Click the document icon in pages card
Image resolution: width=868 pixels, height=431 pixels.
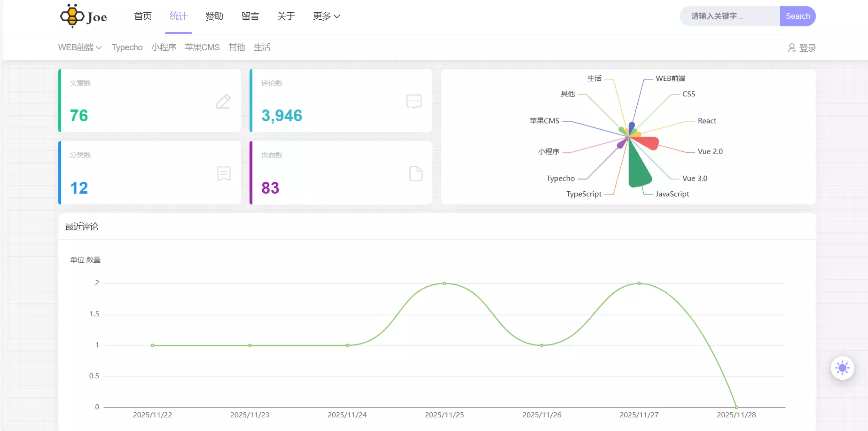coord(416,173)
